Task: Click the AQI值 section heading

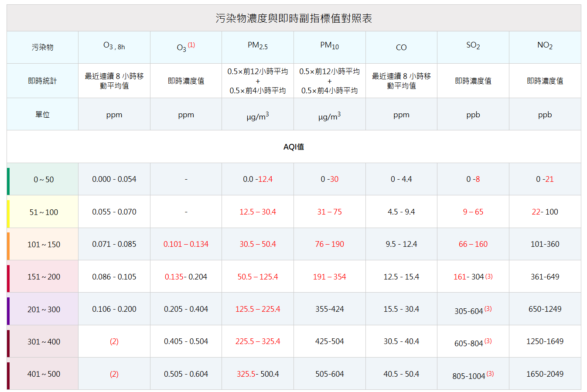Action: [x=293, y=147]
